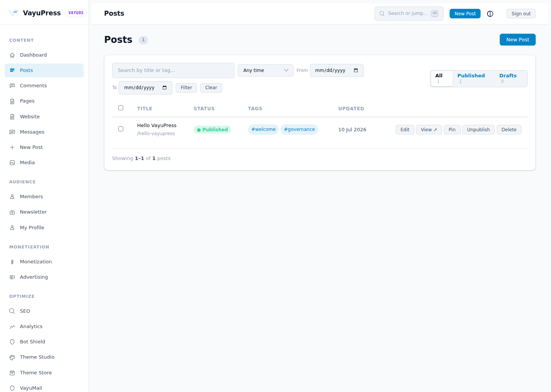Click the Posts sidebar icon
This screenshot has width=551, height=392.
(12, 70)
